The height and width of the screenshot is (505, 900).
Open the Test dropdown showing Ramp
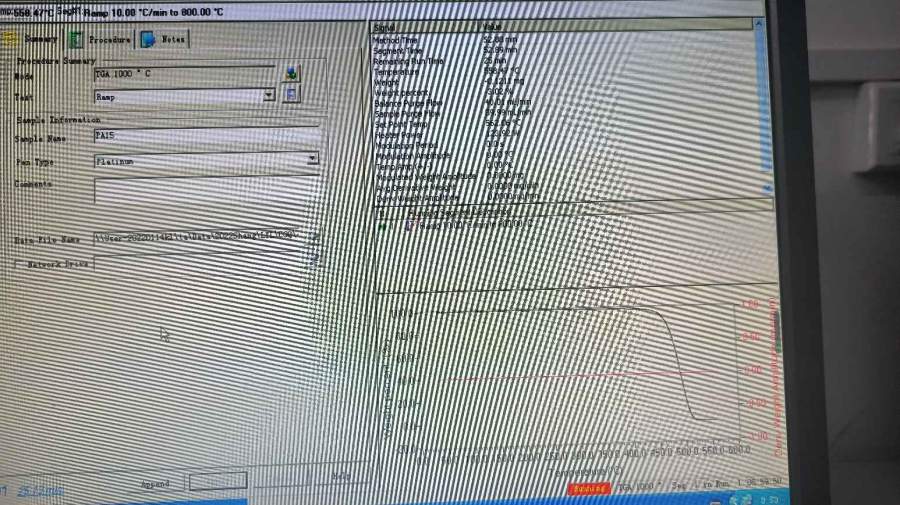coord(184,96)
